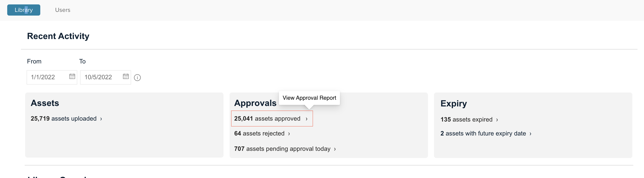Switch to the Library tab

click(x=24, y=10)
